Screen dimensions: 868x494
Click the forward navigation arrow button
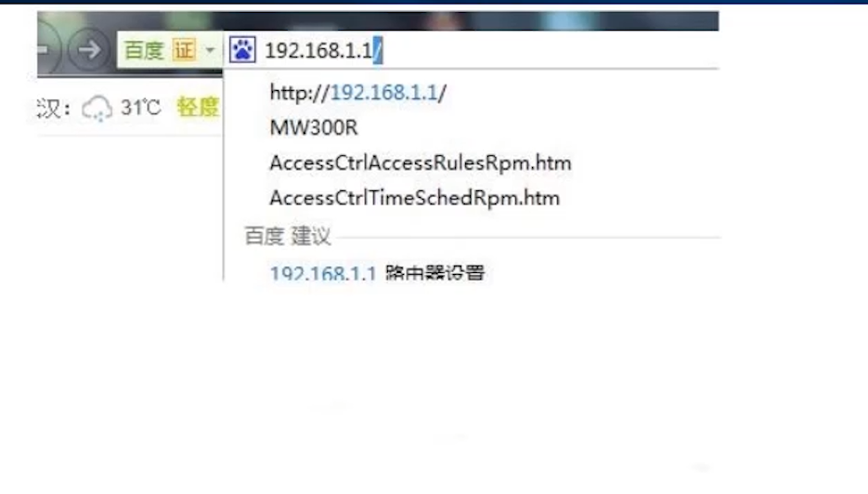tap(88, 50)
